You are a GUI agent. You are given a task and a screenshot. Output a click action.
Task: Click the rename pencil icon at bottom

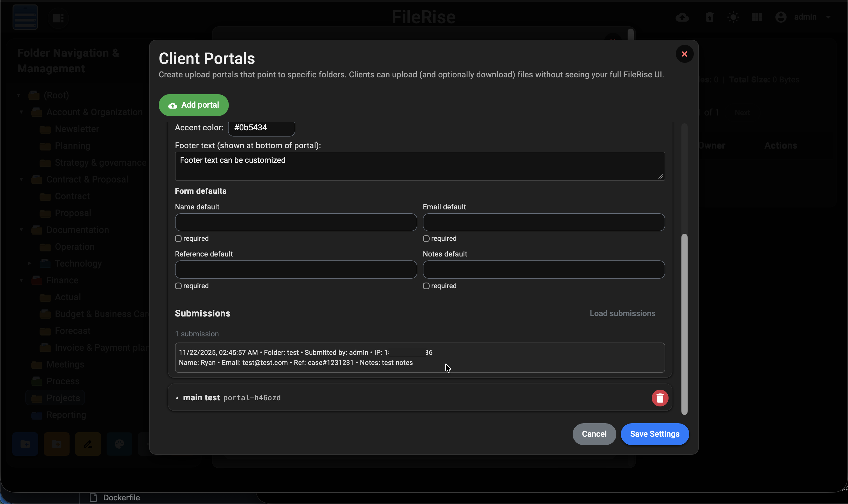(88, 444)
